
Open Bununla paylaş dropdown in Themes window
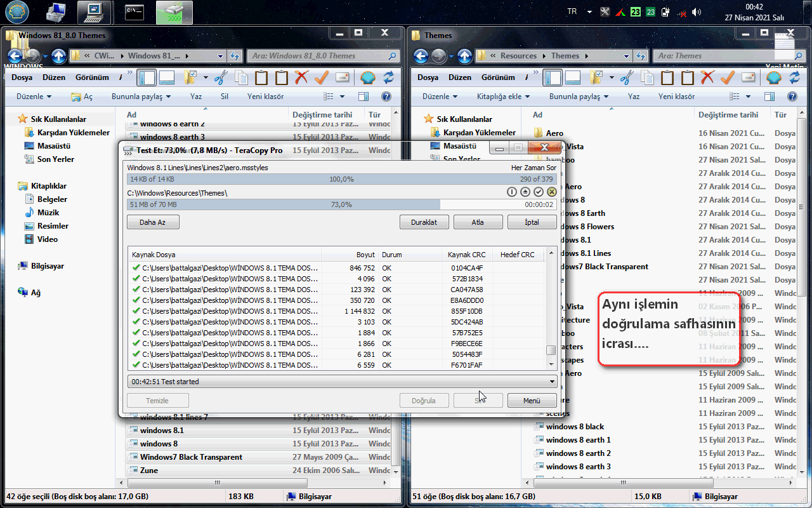point(579,97)
